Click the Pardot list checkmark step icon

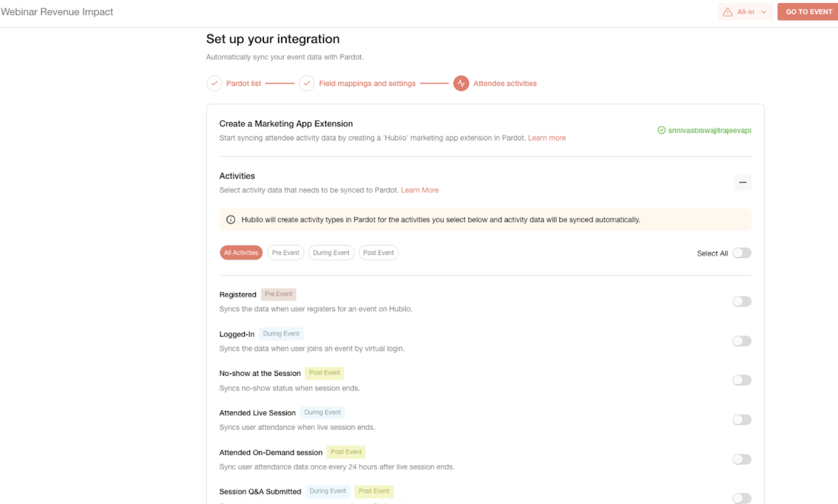[214, 83]
